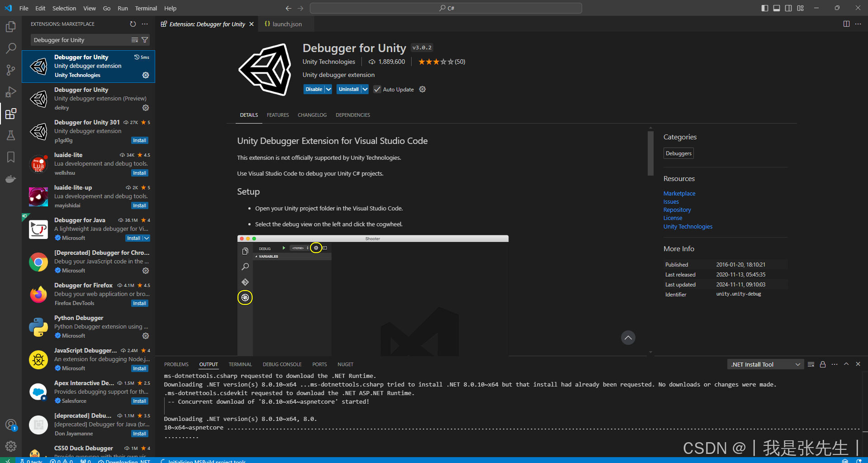This screenshot has height=463, width=868.
Task: Open manage gear for Unity Technologies Debugger for Unity
Action: pyautogui.click(x=146, y=75)
